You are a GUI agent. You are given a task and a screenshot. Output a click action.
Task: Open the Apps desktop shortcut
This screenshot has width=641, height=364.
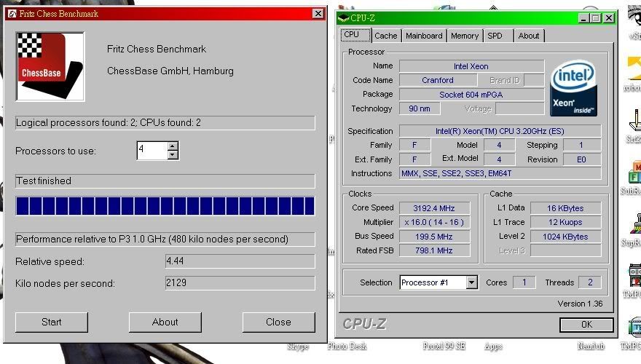pos(493,347)
